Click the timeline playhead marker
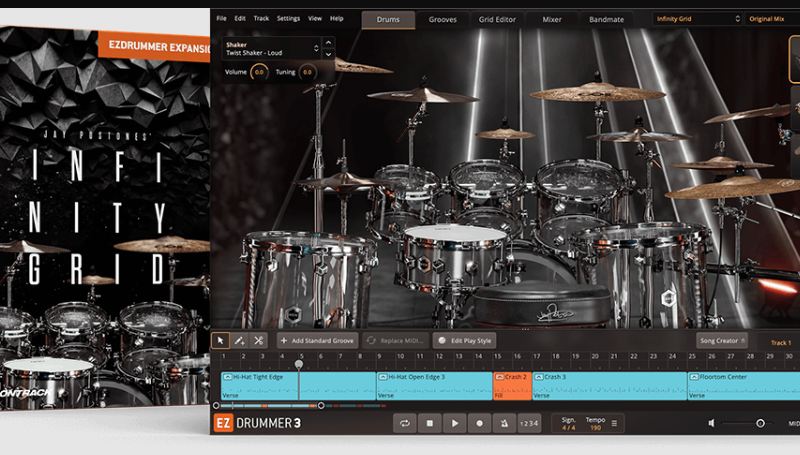 [x=298, y=364]
